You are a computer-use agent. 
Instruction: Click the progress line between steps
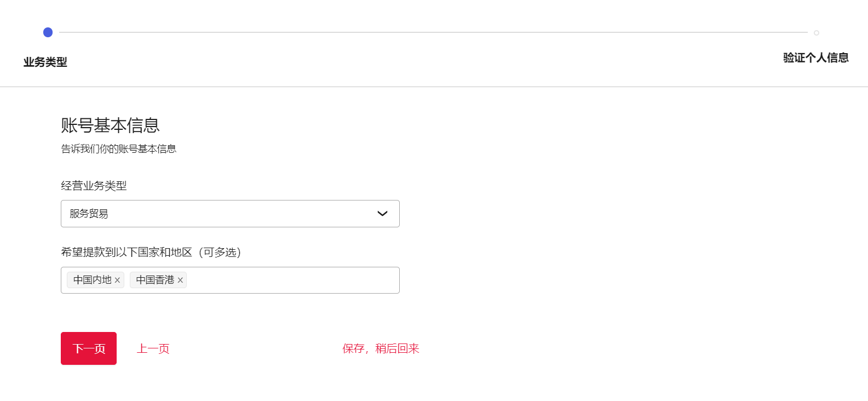[x=433, y=32]
